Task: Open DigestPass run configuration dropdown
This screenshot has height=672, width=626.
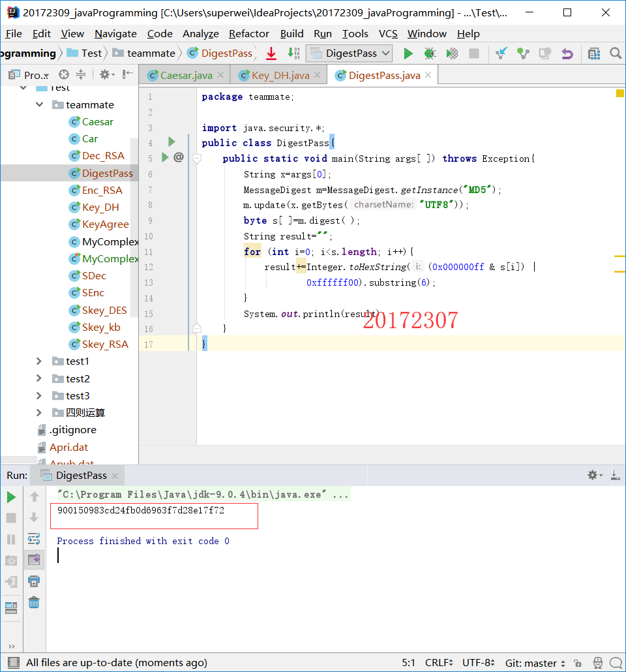Action: coord(350,53)
